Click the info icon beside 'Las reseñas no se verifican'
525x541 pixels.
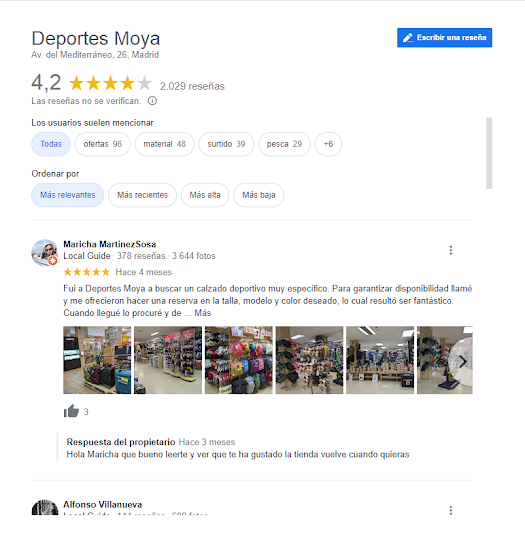[152, 101]
